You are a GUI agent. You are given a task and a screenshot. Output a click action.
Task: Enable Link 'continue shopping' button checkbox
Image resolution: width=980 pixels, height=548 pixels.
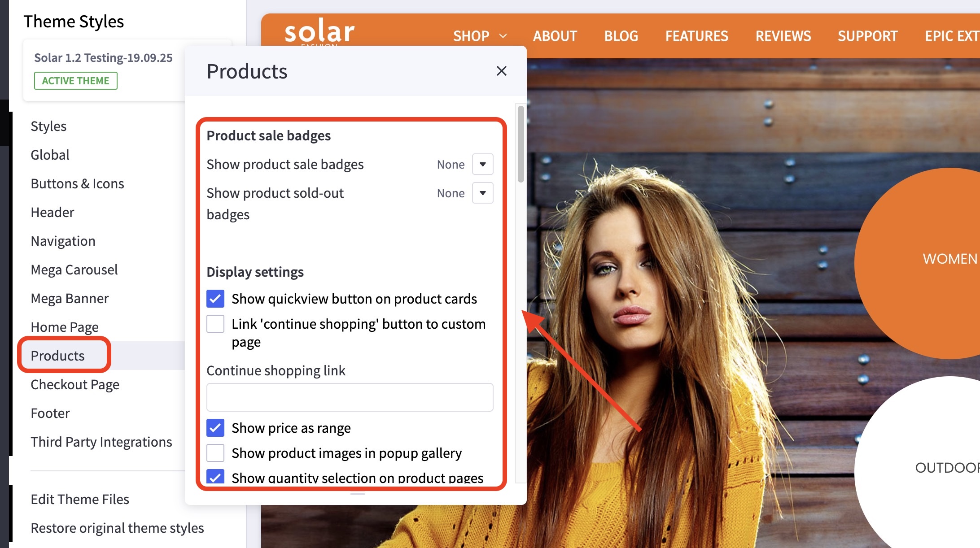[x=215, y=324]
